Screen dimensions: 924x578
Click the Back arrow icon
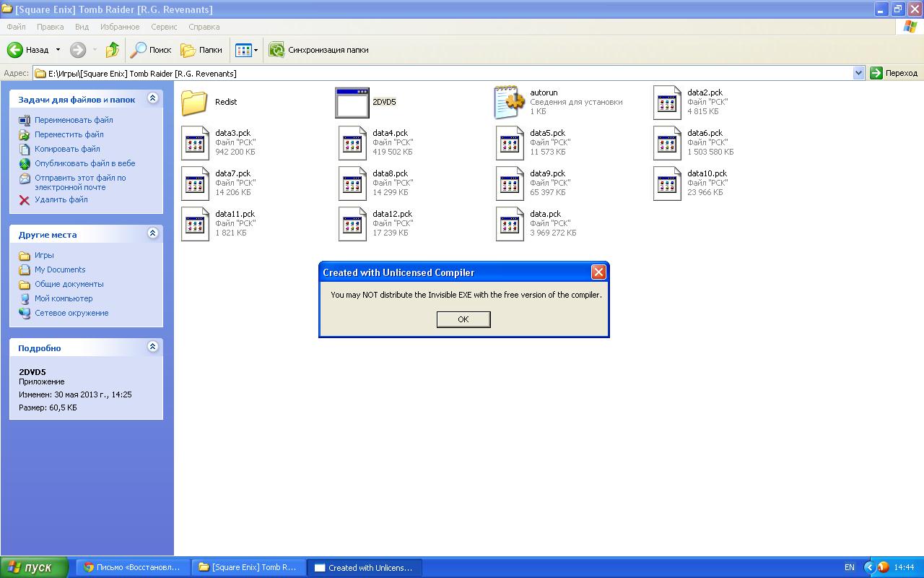coord(15,50)
